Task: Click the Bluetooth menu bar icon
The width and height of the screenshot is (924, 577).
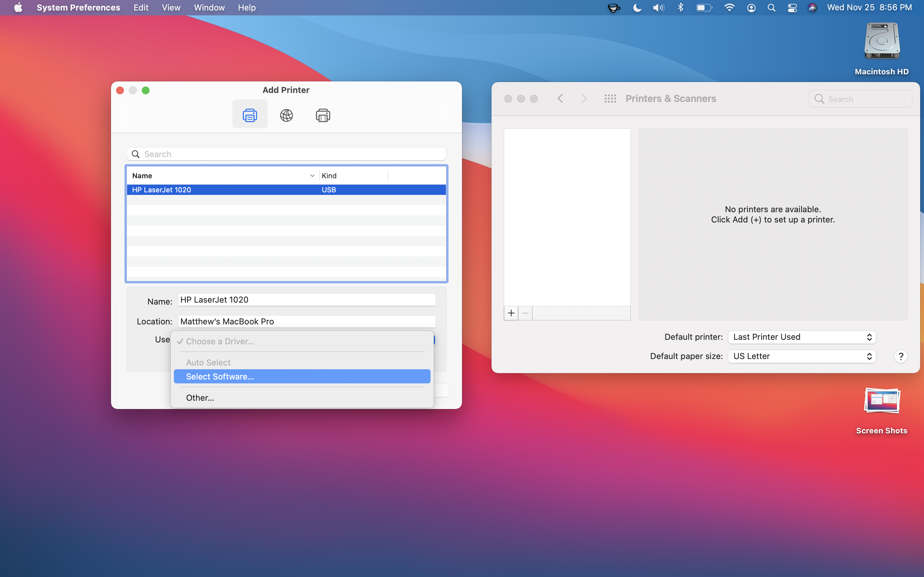Action: point(680,8)
